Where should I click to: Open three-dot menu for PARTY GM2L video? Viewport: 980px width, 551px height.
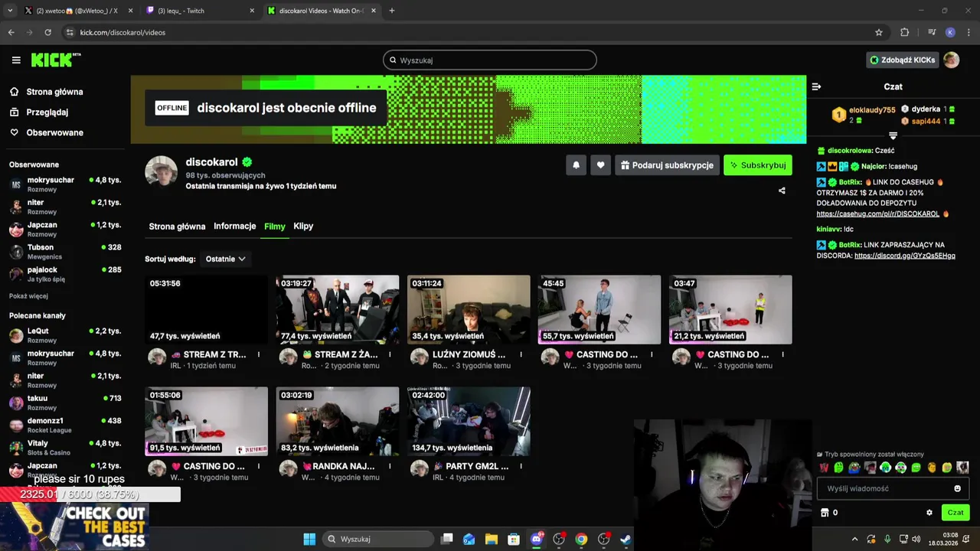[x=521, y=466]
